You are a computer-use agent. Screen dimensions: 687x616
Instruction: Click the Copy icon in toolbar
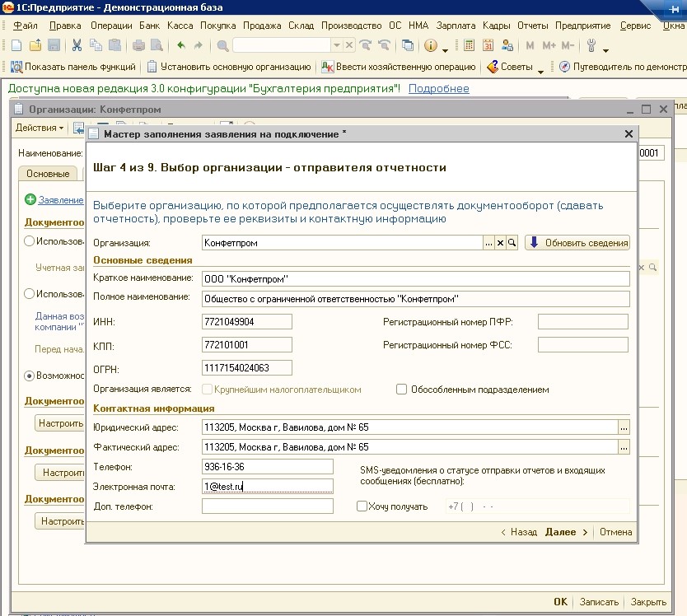click(x=96, y=45)
